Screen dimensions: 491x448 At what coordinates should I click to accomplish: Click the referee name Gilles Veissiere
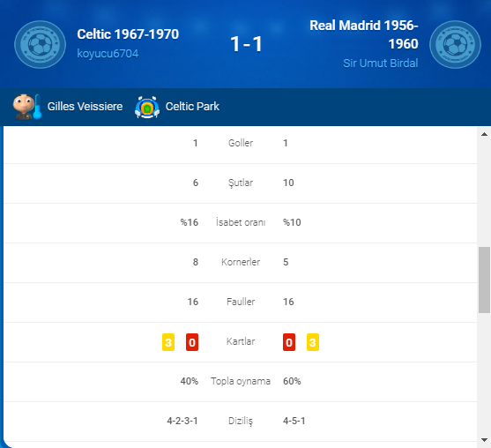[x=85, y=107]
